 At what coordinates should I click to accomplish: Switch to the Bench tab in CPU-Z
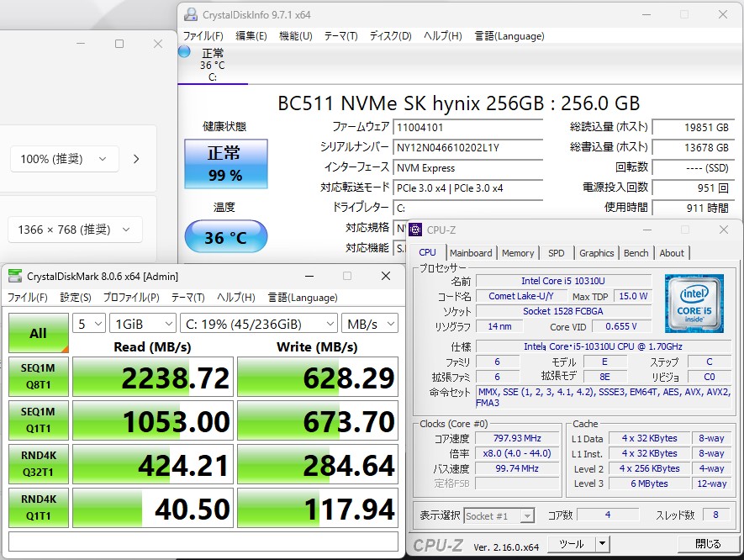636,253
